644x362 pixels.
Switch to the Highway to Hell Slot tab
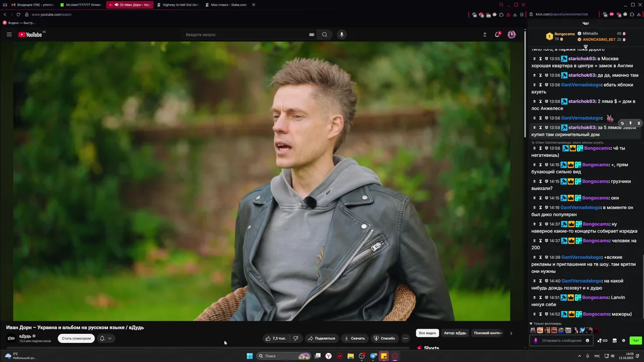[178, 5]
